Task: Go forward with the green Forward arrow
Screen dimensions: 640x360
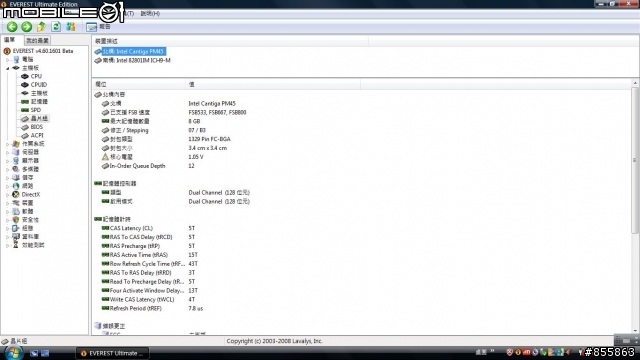Action: pyautogui.click(x=27, y=27)
